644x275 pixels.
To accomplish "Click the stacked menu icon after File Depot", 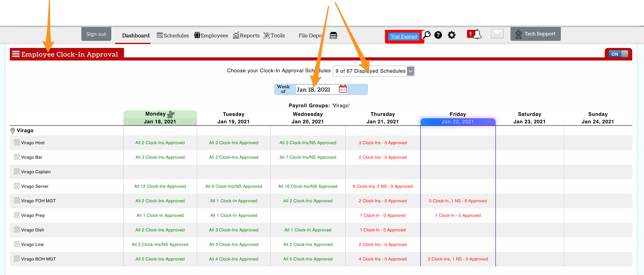I will pos(333,36).
